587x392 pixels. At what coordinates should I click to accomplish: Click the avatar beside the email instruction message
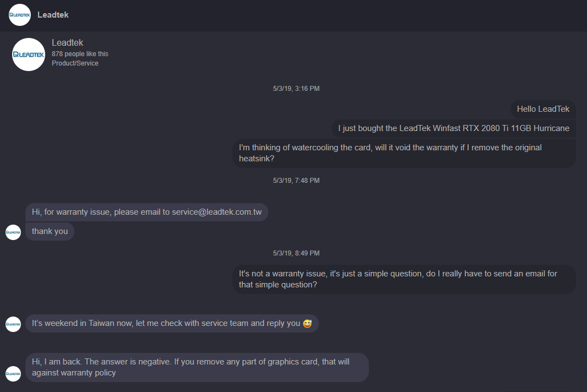pos(13,232)
